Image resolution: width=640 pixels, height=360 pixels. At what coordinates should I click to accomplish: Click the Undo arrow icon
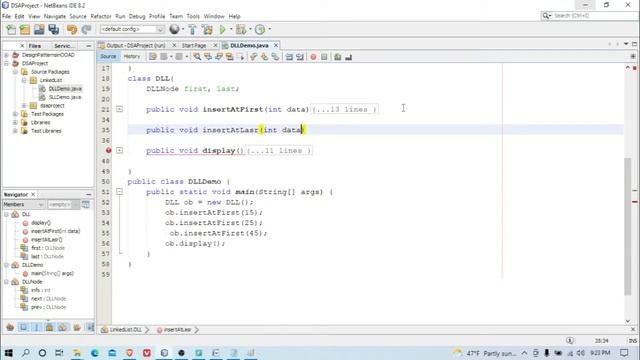(72, 29)
